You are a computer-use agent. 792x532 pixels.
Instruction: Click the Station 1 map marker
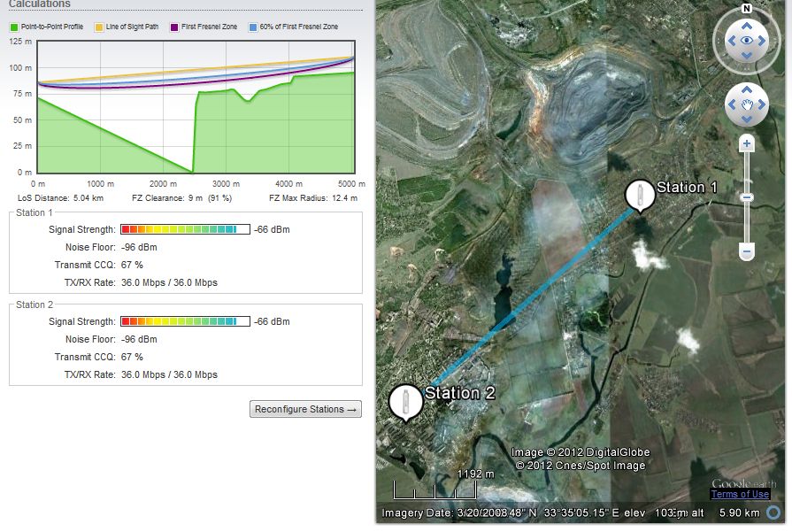[x=635, y=195]
